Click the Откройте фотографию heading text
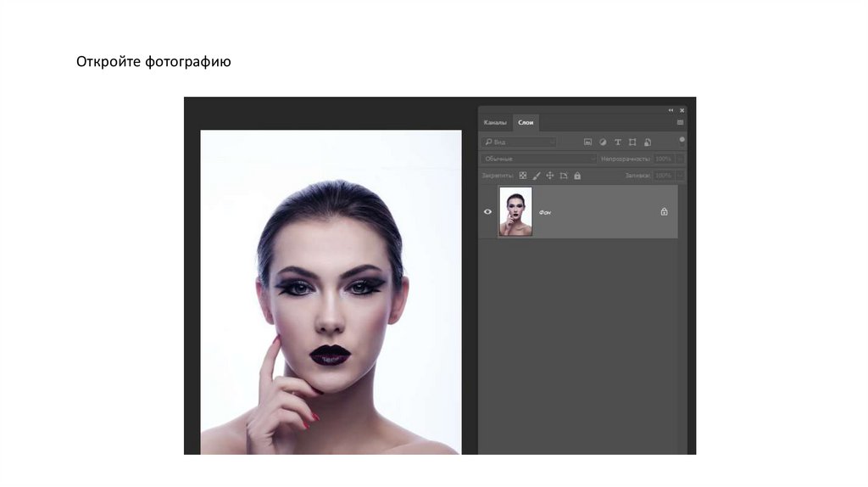The image size is (868, 487). [153, 61]
